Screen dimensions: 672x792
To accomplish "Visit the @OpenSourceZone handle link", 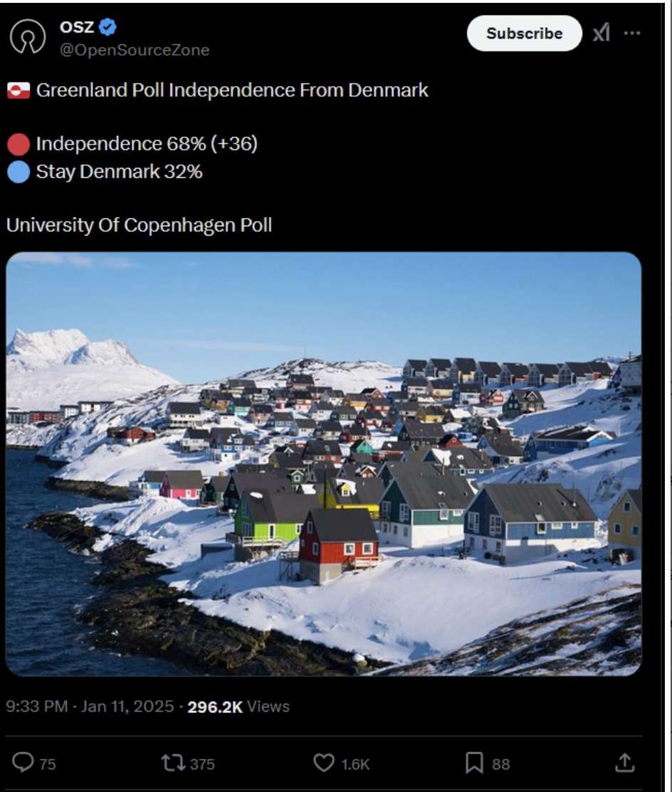I will pyautogui.click(x=135, y=50).
